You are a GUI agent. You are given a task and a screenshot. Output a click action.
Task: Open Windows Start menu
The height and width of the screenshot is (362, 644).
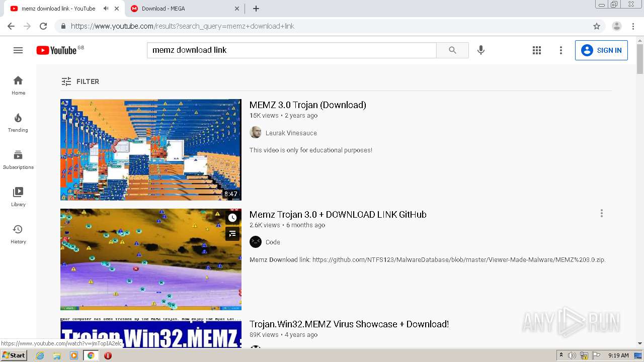14,355
